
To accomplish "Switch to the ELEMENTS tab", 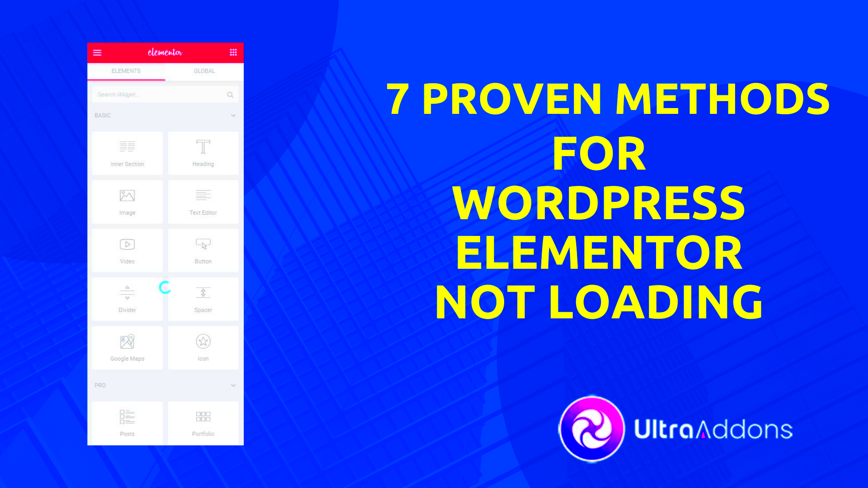I will (x=126, y=70).
